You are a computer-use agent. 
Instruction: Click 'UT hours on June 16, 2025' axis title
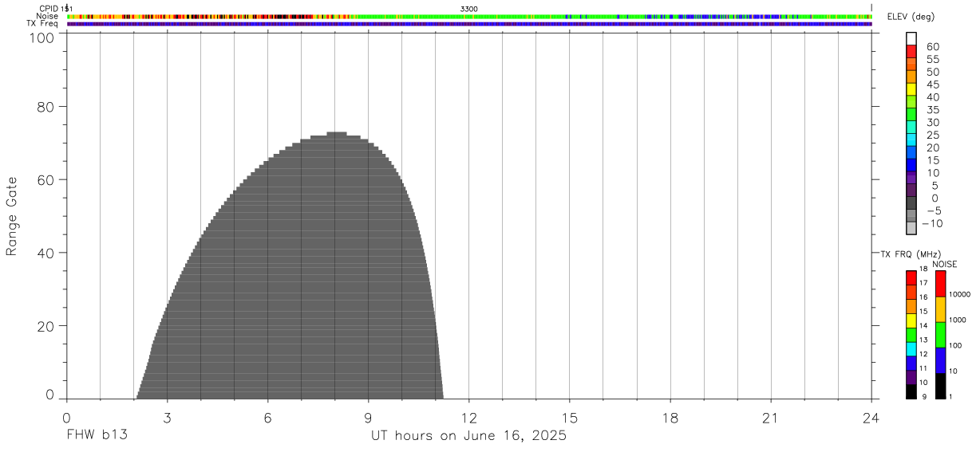[468, 436]
